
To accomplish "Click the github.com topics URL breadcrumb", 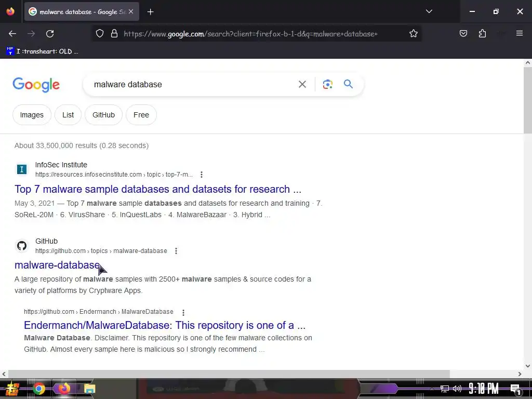I will click(x=101, y=251).
